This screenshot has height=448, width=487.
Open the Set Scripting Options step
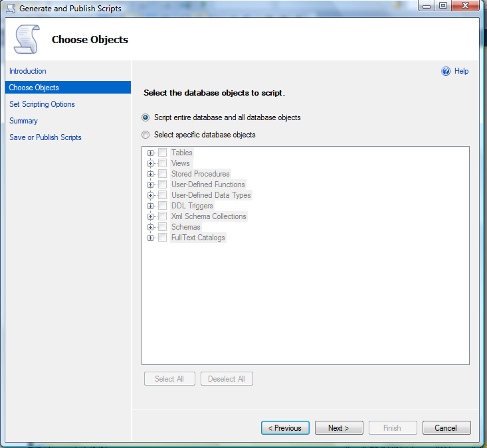[x=42, y=104]
